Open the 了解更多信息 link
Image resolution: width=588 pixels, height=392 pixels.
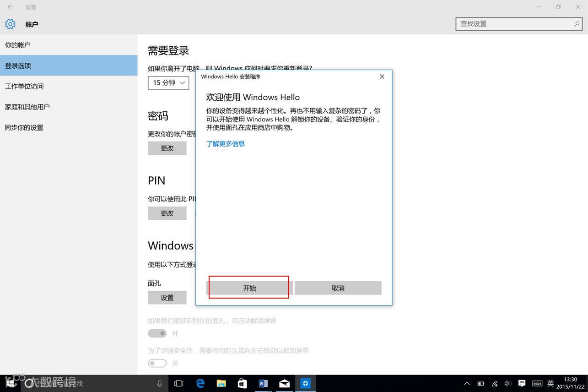(226, 144)
